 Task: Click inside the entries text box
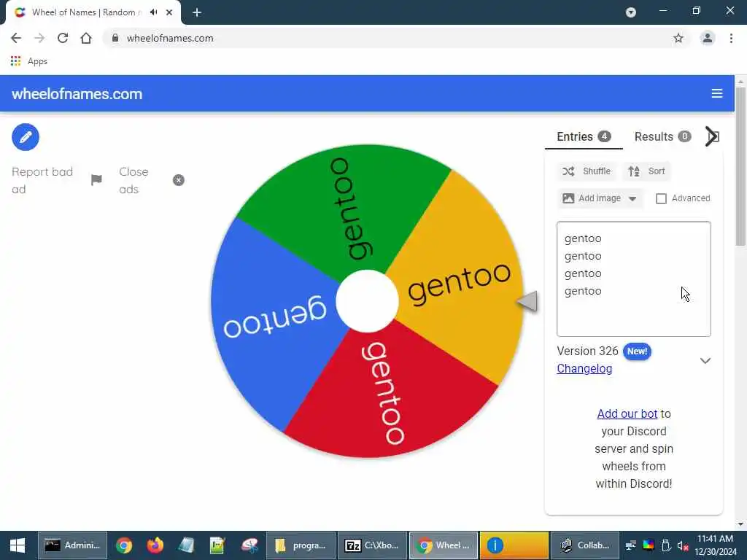[634, 279]
